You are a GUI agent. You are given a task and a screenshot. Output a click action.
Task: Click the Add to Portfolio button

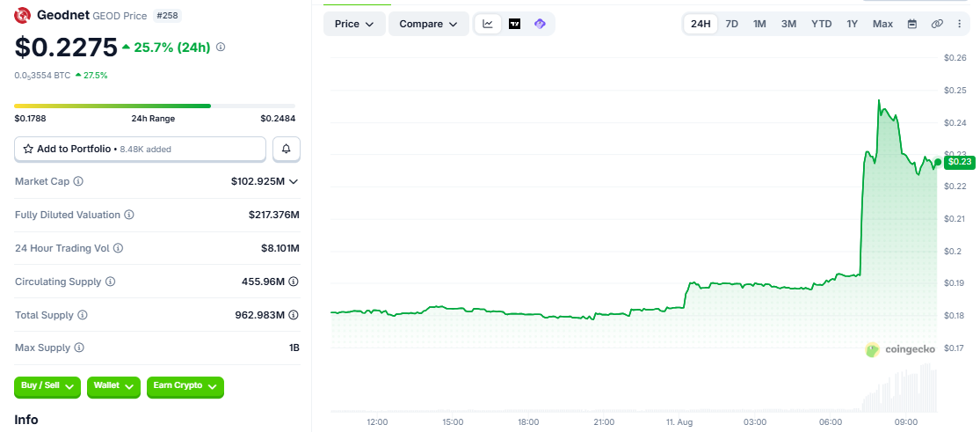[141, 149]
